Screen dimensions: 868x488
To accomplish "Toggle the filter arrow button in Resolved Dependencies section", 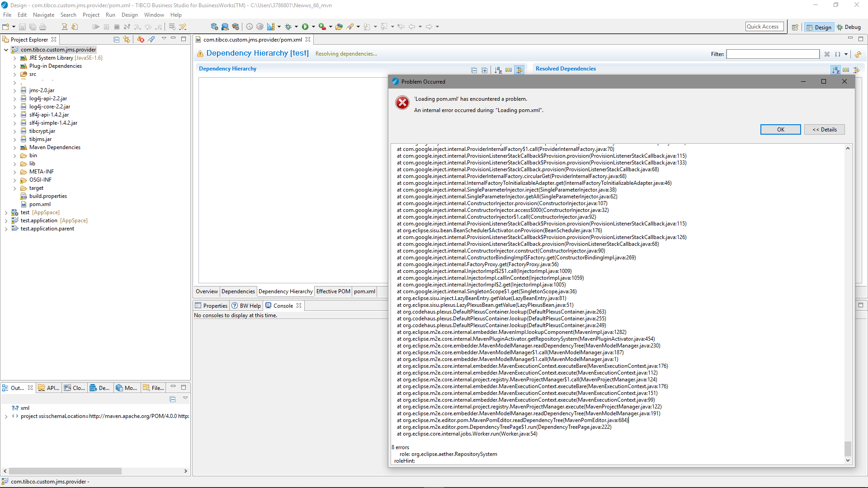I will [x=856, y=70].
